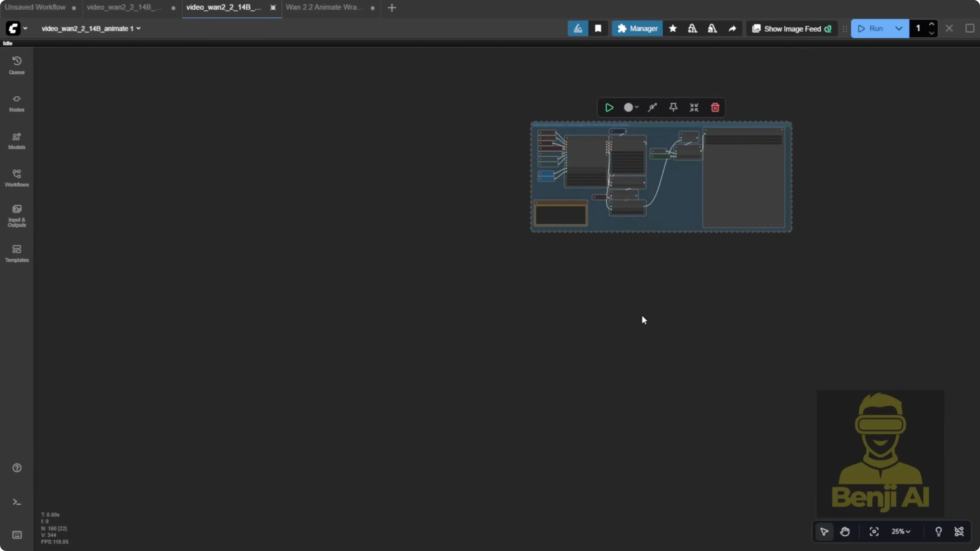Pin the selected nodes
The image size is (980, 551).
click(x=673, y=108)
